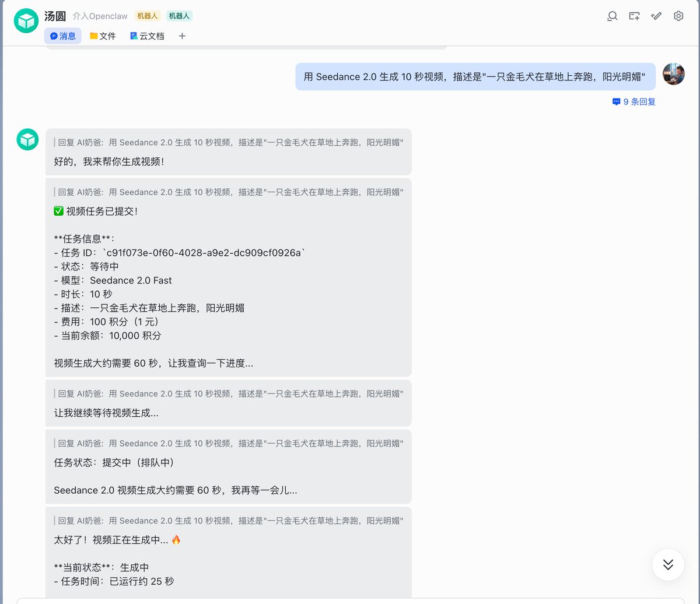Click the 汤圆 bot avatar in header
The image size is (700, 604).
click(26, 21)
